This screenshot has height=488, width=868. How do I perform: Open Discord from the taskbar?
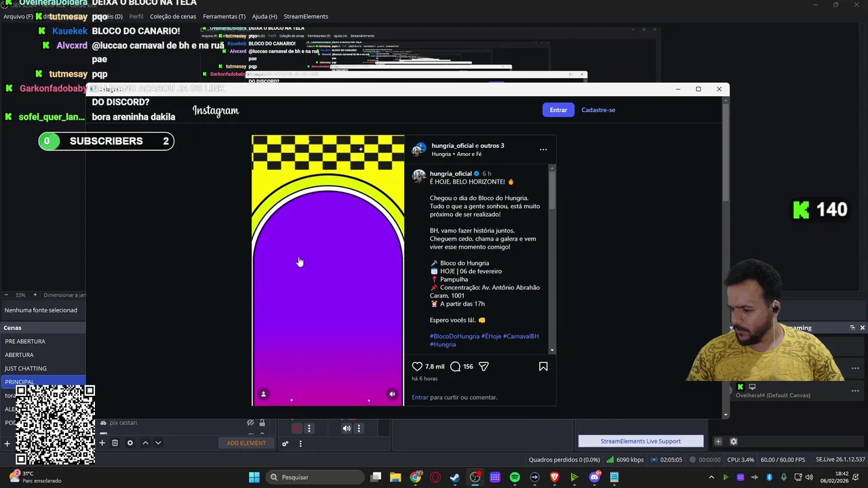(x=595, y=477)
